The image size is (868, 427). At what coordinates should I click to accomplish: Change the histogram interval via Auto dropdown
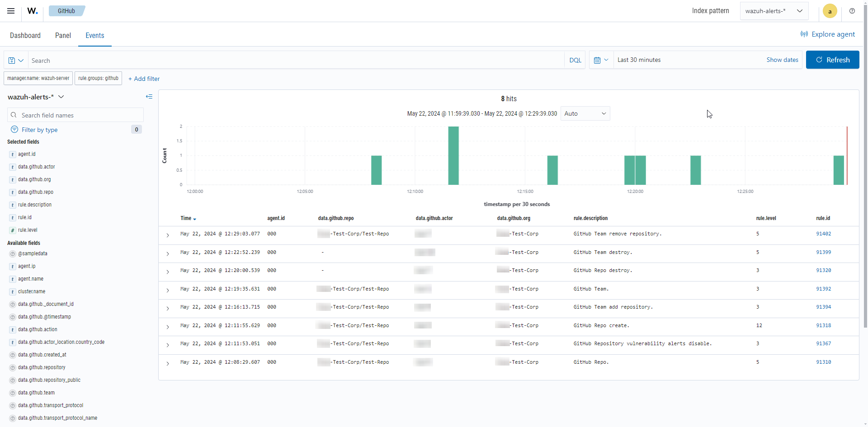(x=585, y=113)
